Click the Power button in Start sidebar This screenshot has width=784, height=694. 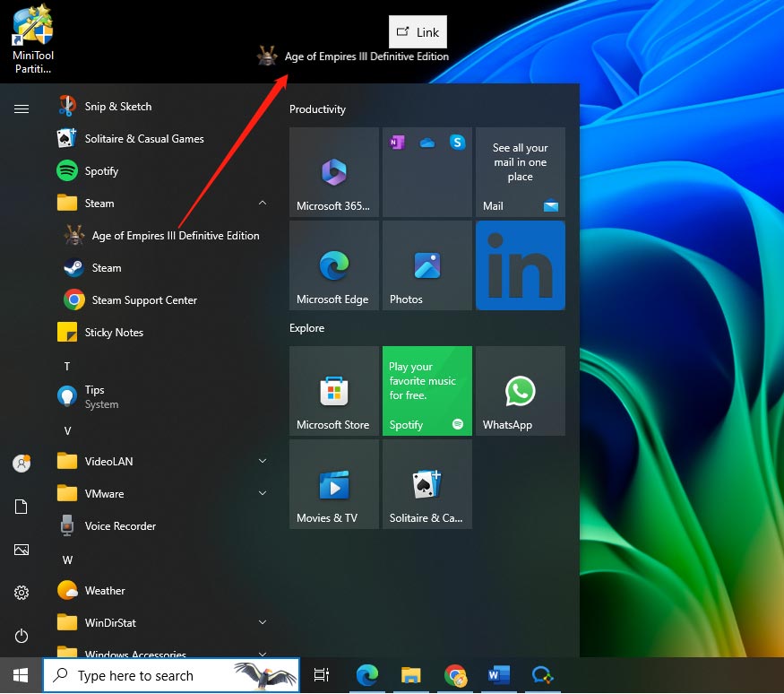click(21, 636)
